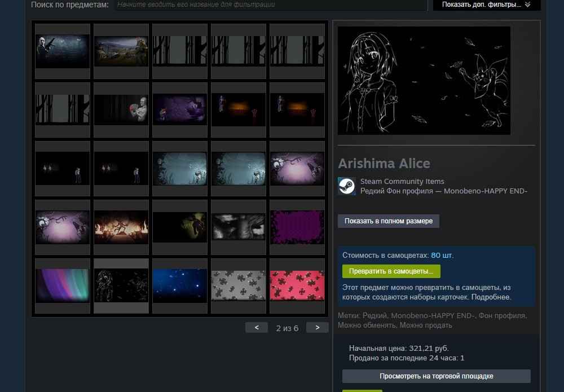Select the blue starry night background item

180,285
